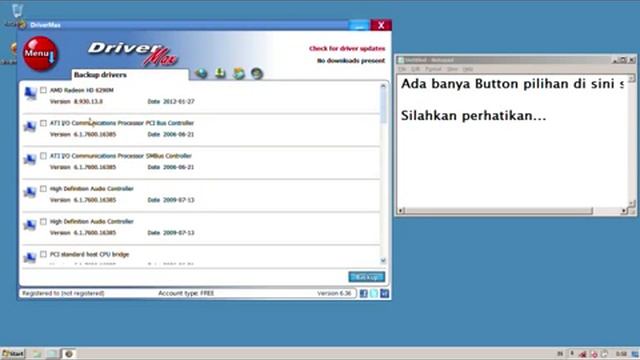The height and width of the screenshot is (360, 640).
Task: Click the rightmost blue social icon in status bar
Action: 384,293
